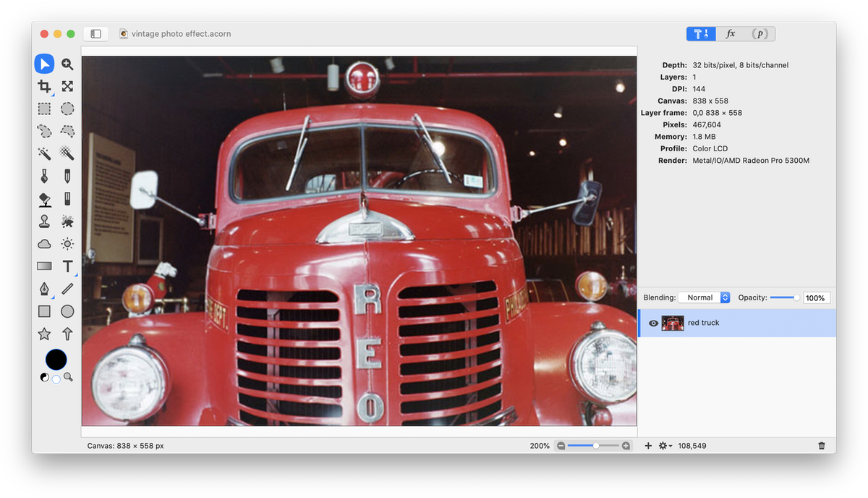Open the layer settings gear menu
Screen dimensions: 868x498
(x=665, y=446)
